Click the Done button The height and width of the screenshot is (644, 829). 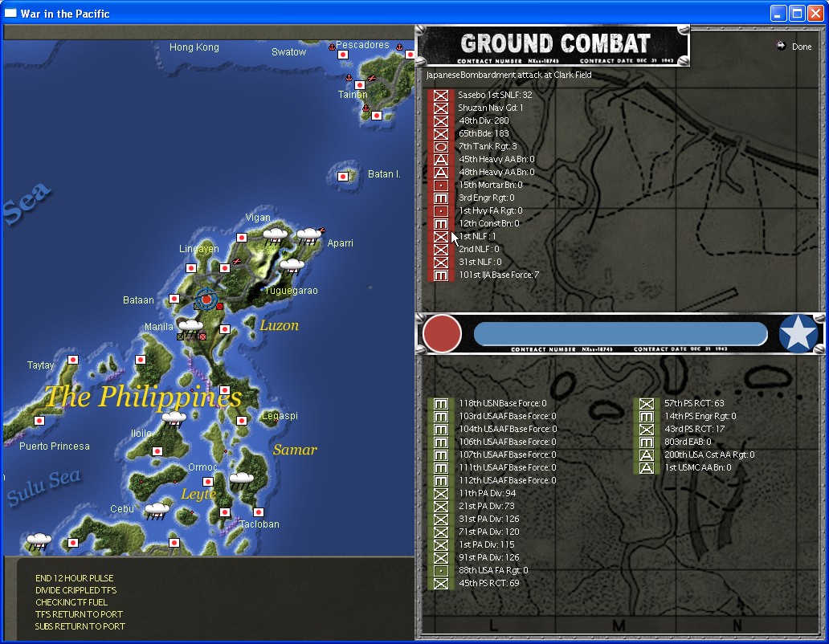coord(794,47)
